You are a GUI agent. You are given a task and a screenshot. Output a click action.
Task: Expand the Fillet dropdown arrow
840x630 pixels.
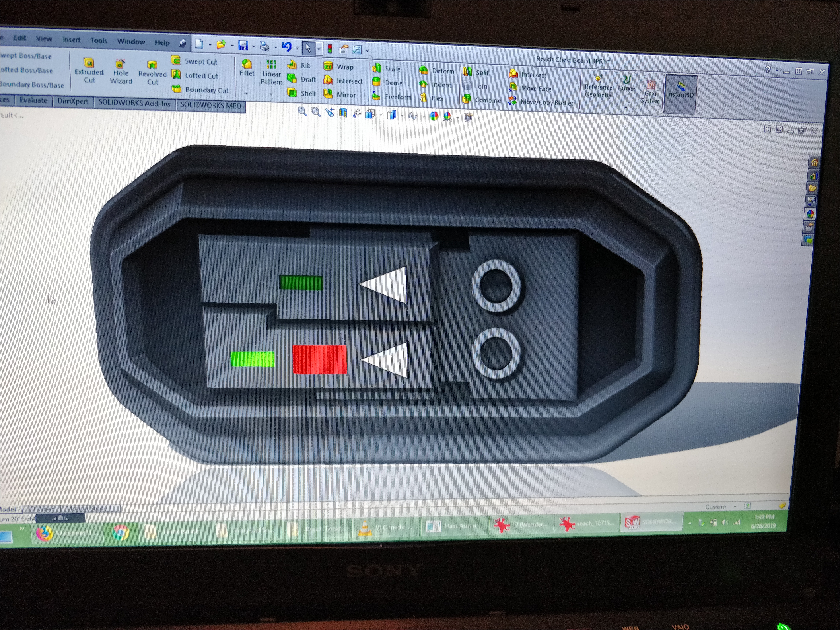[246, 93]
